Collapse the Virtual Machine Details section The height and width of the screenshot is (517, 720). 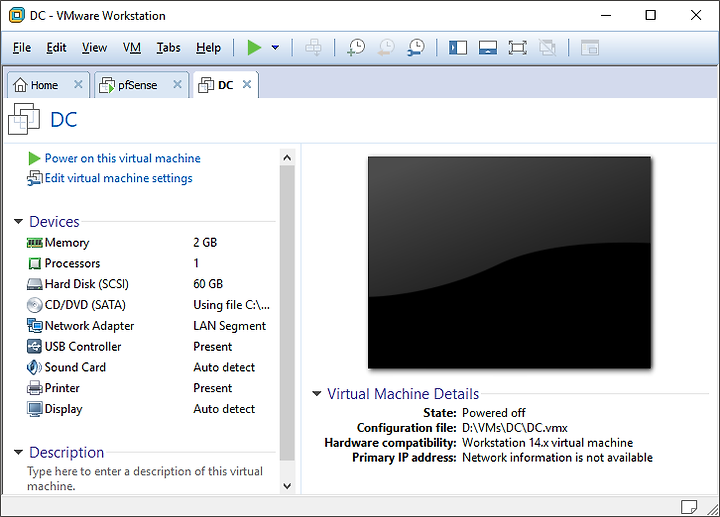point(316,393)
